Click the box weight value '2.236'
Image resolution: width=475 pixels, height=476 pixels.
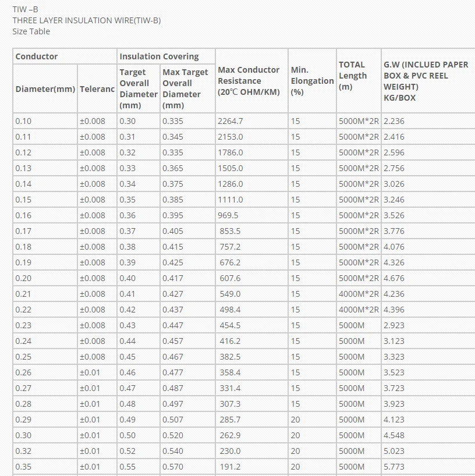click(x=394, y=121)
